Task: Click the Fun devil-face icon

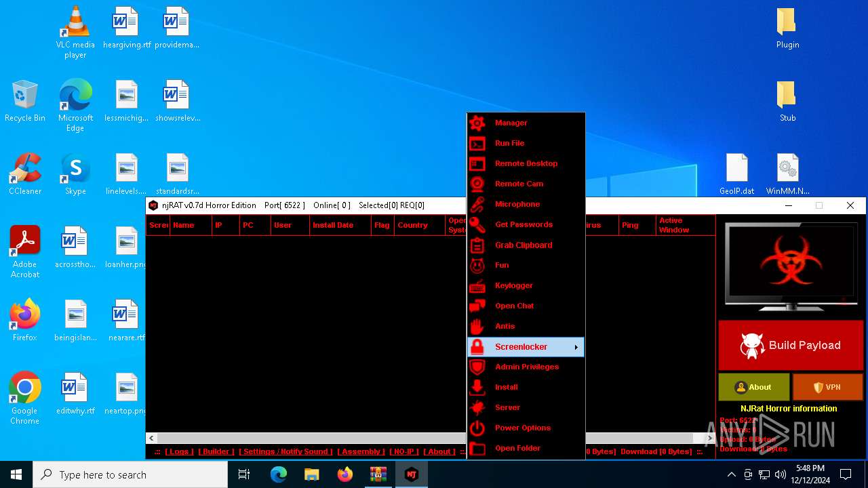Action: 477,265
